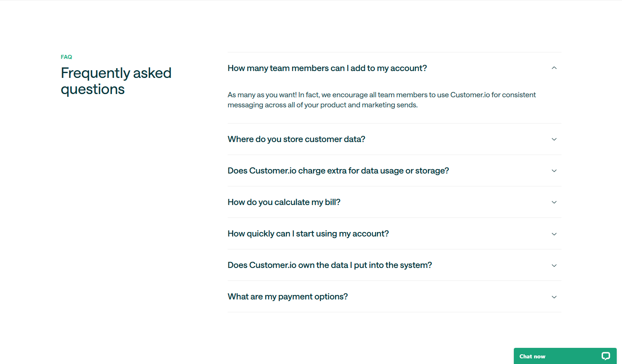Select the question 'How do you calculate my bill?'
This screenshot has width=622, height=364.
[284, 202]
